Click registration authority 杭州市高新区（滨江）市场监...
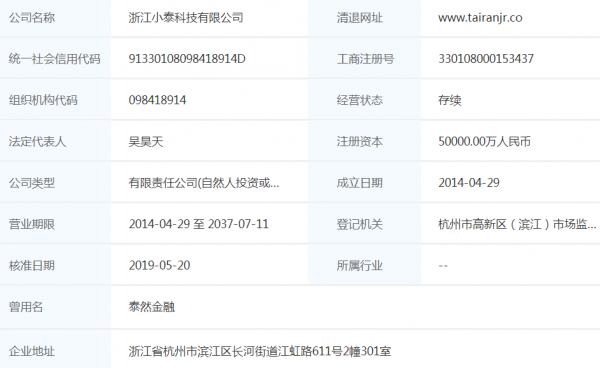 point(517,224)
